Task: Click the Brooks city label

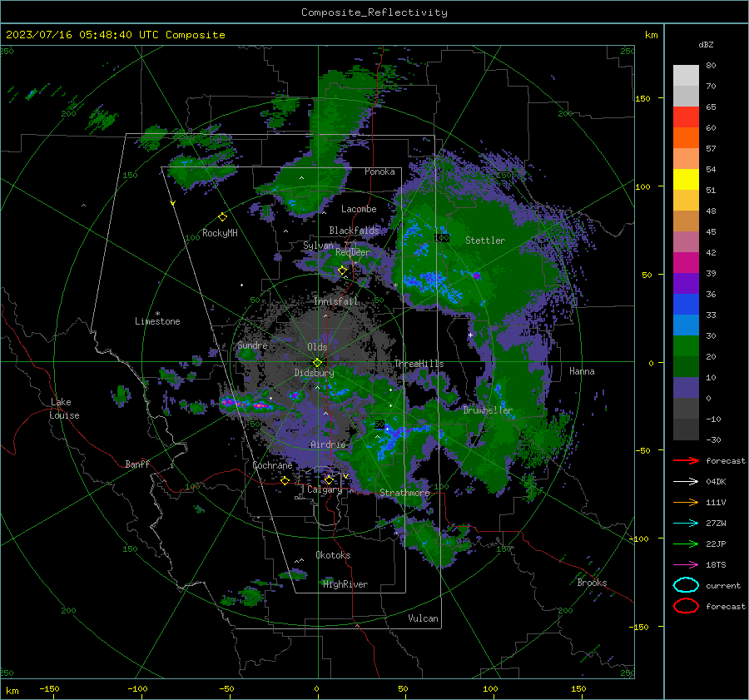Action: pos(592,583)
